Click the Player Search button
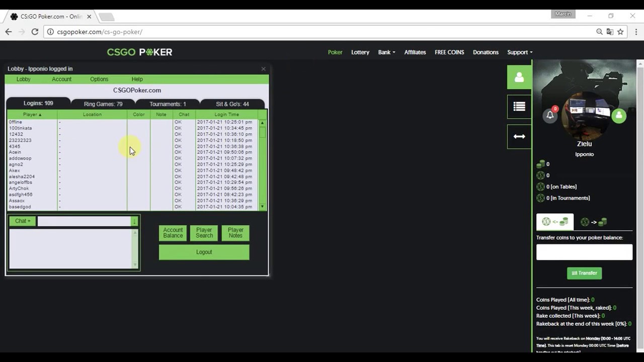 pos(204,233)
